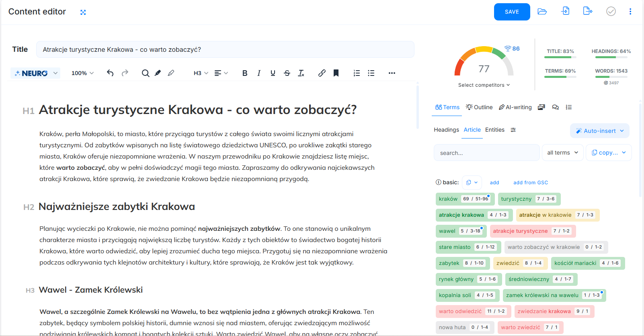This screenshot has width=644, height=336.
Task: Click the insert link icon
Action: [322, 73]
